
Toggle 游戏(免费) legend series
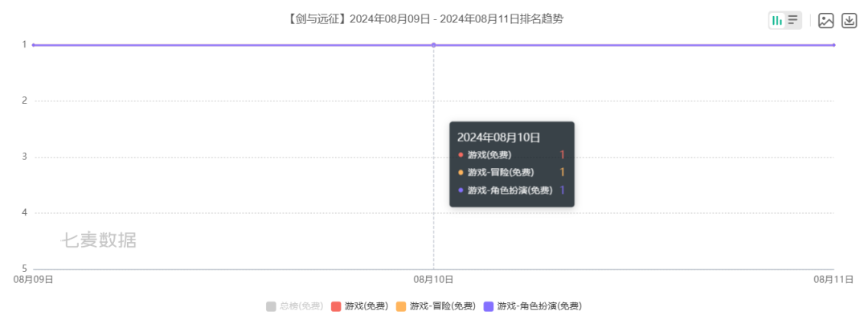[359, 306]
